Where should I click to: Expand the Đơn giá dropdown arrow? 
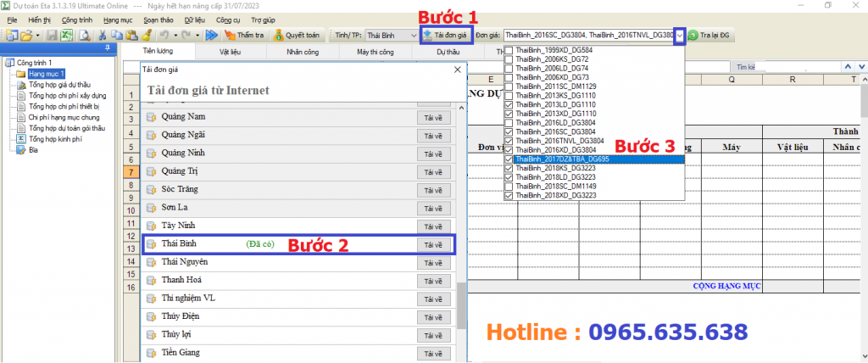pyautogui.click(x=679, y=36)
